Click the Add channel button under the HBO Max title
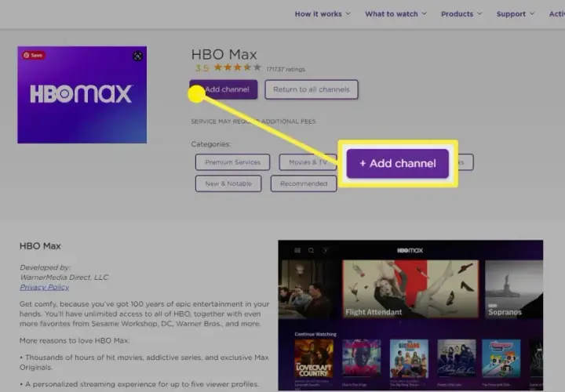 click(x=224, y=89)
